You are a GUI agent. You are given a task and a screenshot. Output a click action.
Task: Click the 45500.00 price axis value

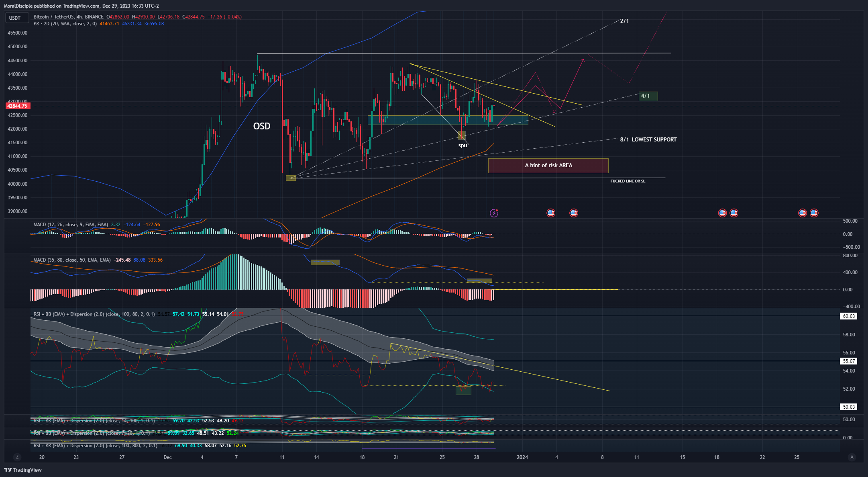[x=18, y=33]
